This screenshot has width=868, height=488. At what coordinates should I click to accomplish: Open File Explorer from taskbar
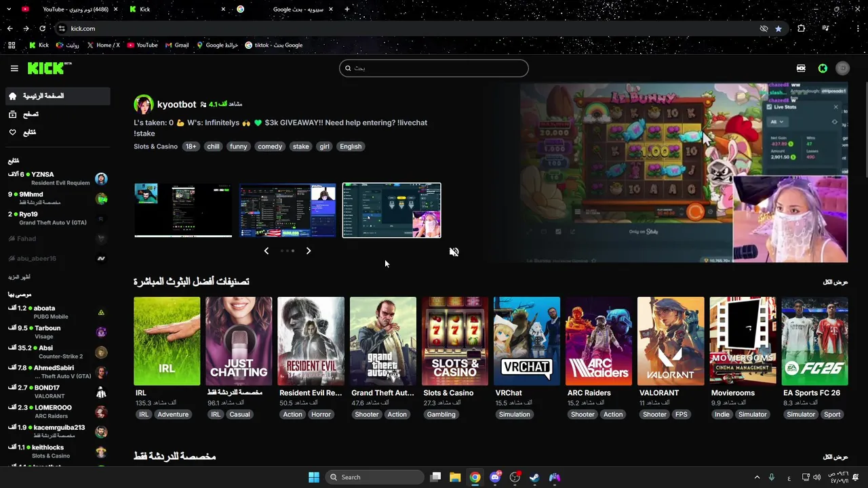(x=455, y=477)
